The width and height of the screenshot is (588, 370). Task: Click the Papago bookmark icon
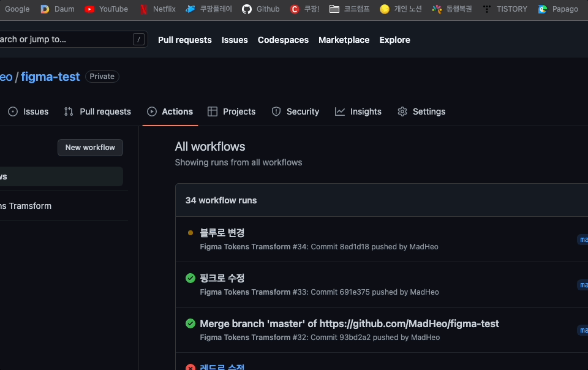tap(543, 9)
